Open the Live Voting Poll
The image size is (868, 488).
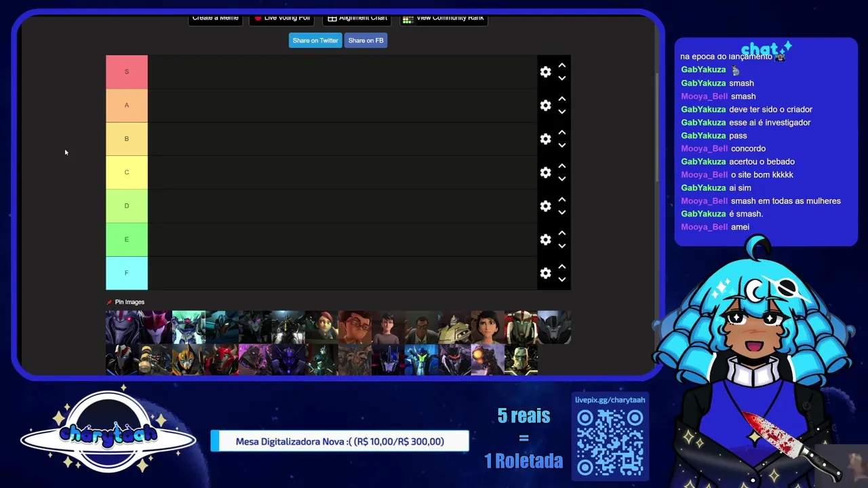281,19
